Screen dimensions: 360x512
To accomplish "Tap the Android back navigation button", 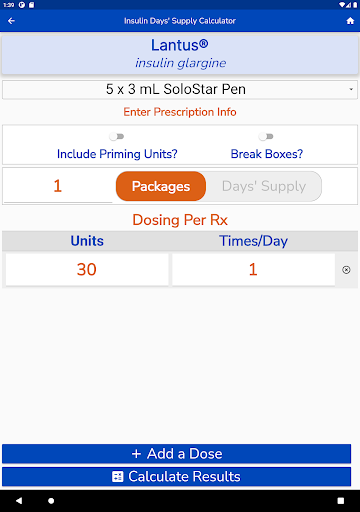I will tap(19, 501).
